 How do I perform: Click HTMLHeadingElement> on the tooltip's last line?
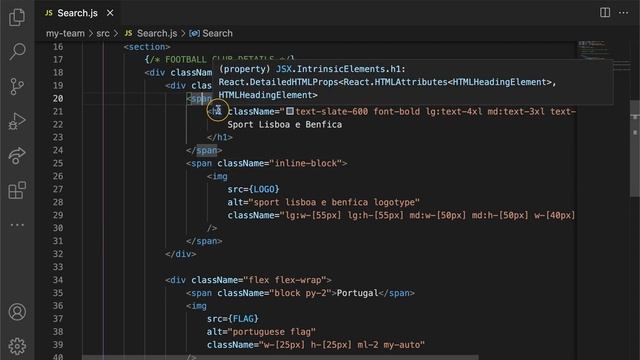[268, 95]
